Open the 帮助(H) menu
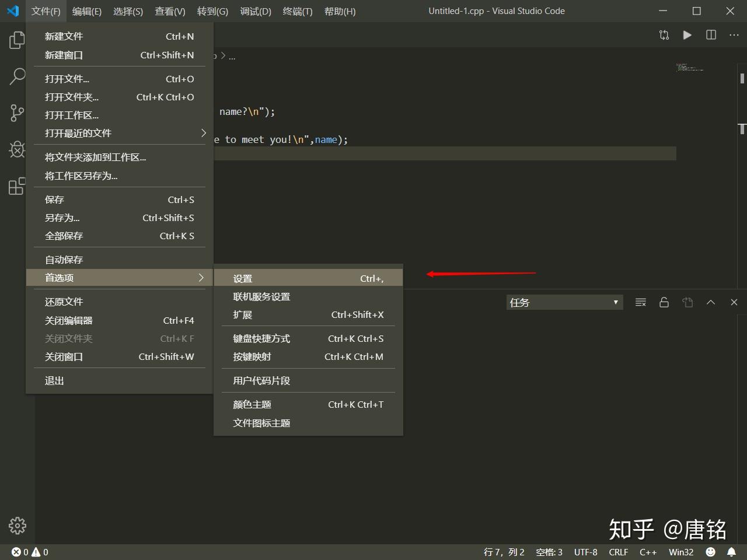Viewport: 747px width, 560px height. 340,11
